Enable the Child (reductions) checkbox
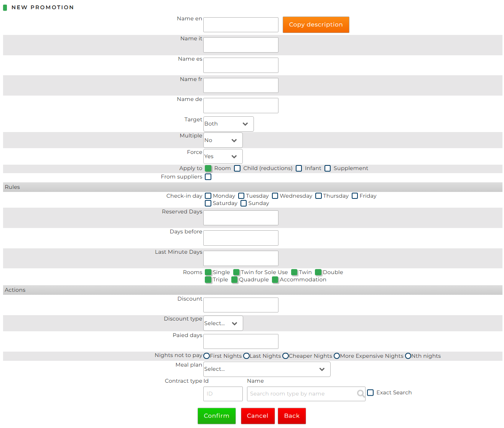This screenshot has width=504, height=428. 237,169
